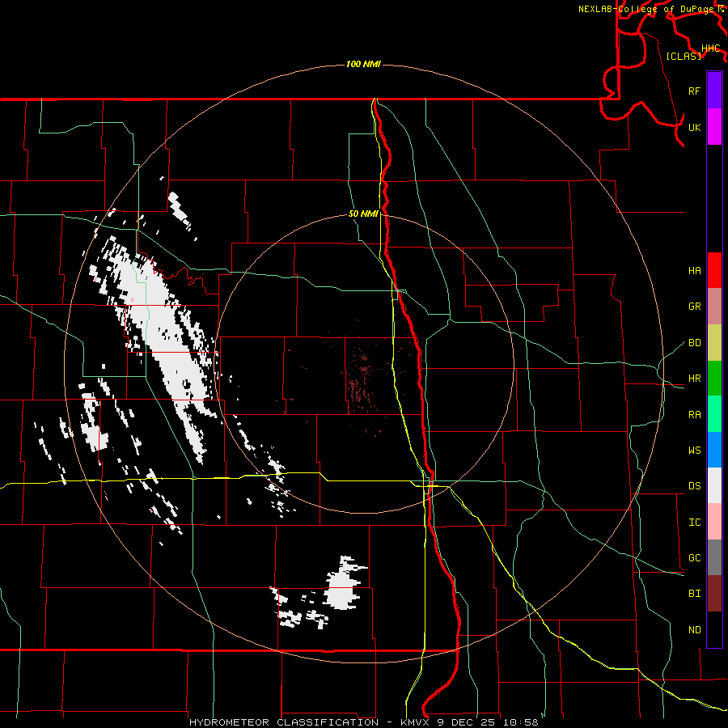Click the '100 NMI' range ring label
Viewport: 728px width, 728px height.
pyautogui.click(x=363, y=64)
